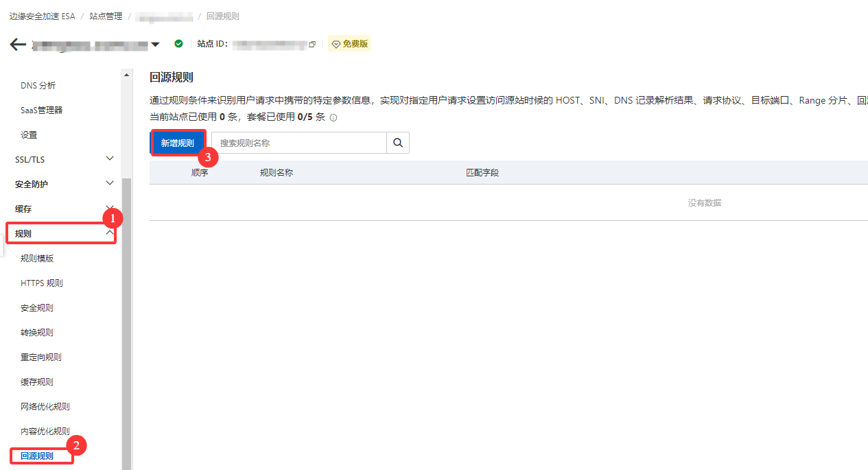
Task: Open DNS 分析 in the sidebar
Action: tap(38, 85)
